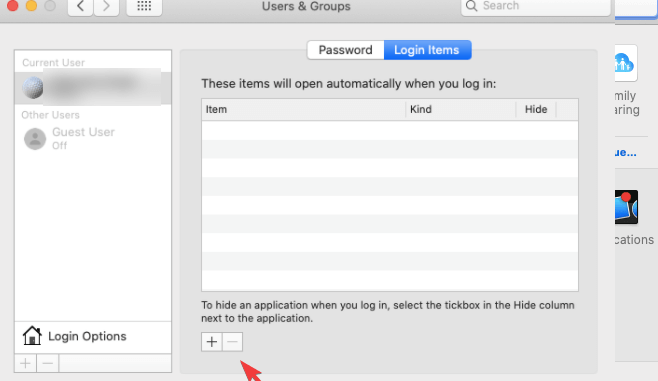Click the Hide column header

pyautogui.click(x=536, y=110)
